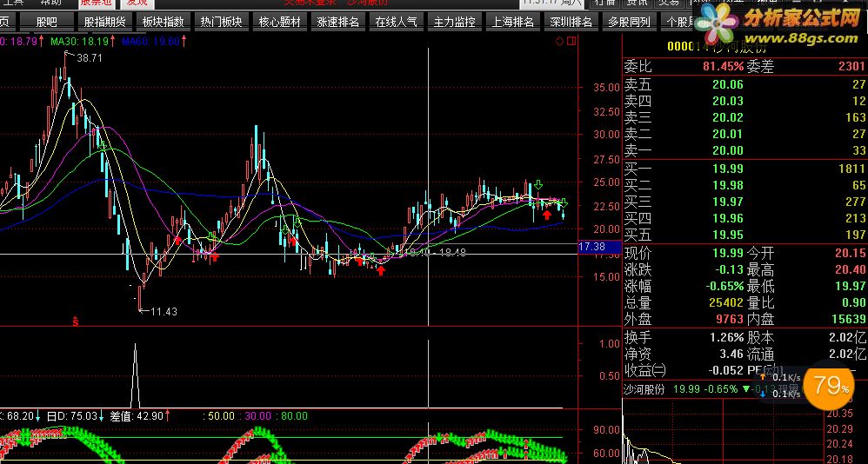This screenshot has height=464, width=868.
Task: Click the red up-arrow signal under the latest candles
Action: point(547,215)
